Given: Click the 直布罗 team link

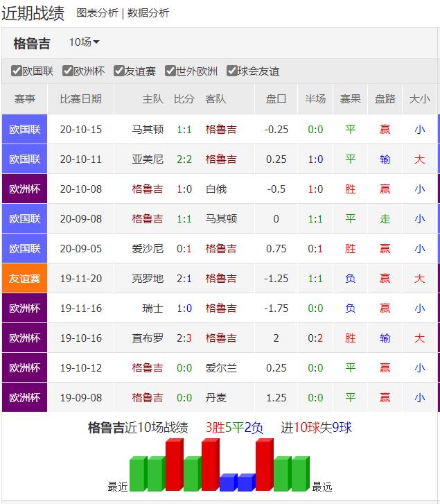Looking at the screenshot, I should tap(148, 338).
